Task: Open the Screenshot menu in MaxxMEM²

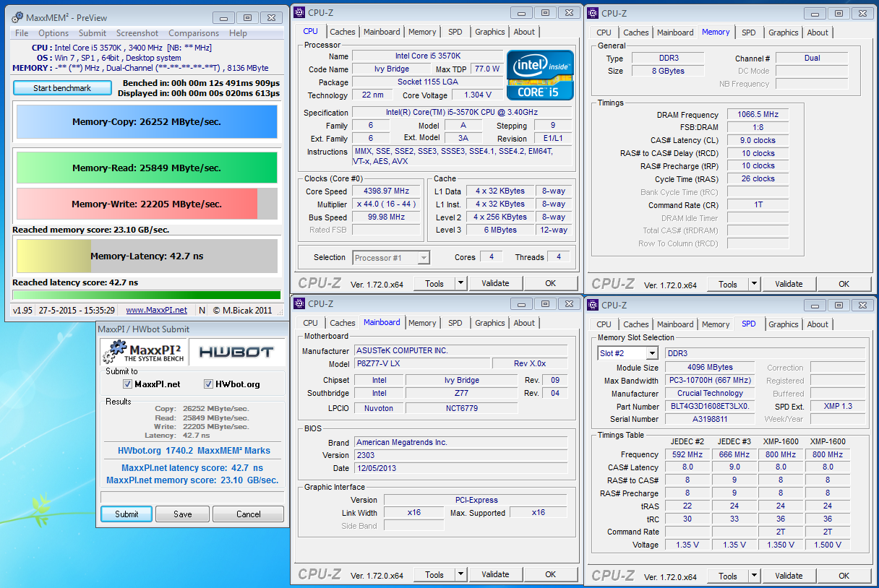Action: tap(137, 33)
